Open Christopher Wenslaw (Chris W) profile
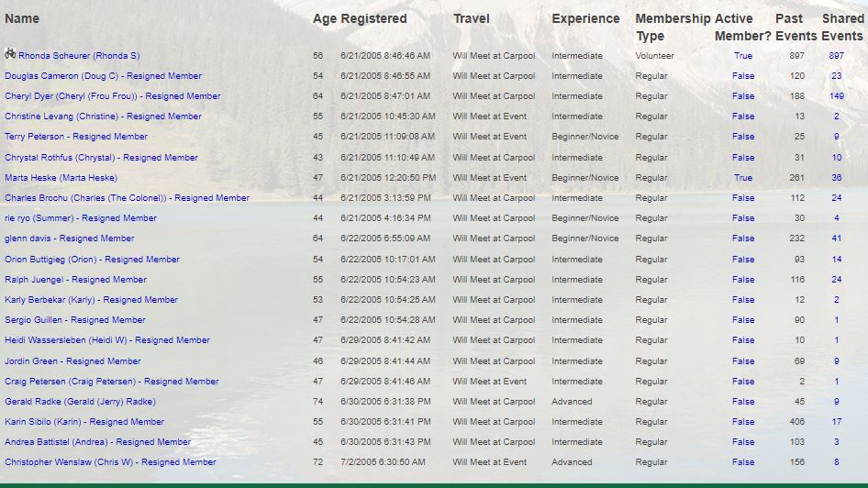868x488 pixels. pyautogui.click(x=110, y=462)
